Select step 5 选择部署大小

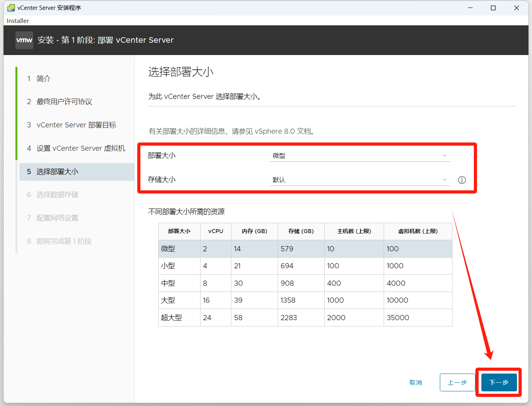(57, 172)
